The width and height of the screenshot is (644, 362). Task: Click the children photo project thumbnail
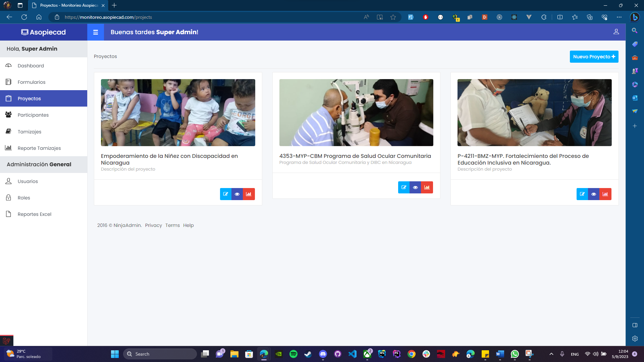click(178, 113)
